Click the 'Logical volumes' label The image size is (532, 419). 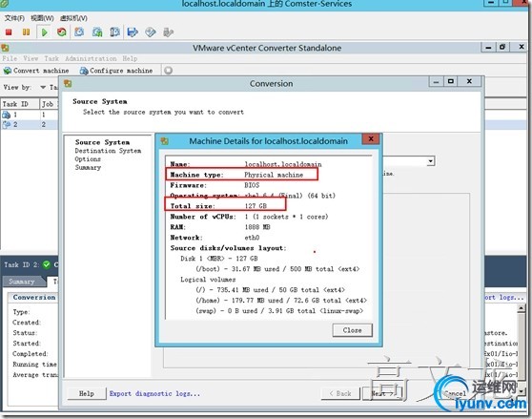click(x=208, y=280)
